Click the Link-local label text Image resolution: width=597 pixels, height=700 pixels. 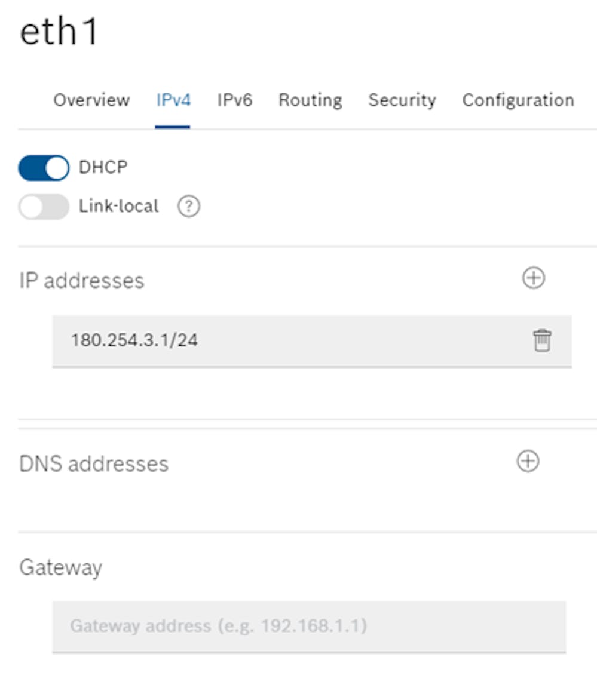(118, 206)
